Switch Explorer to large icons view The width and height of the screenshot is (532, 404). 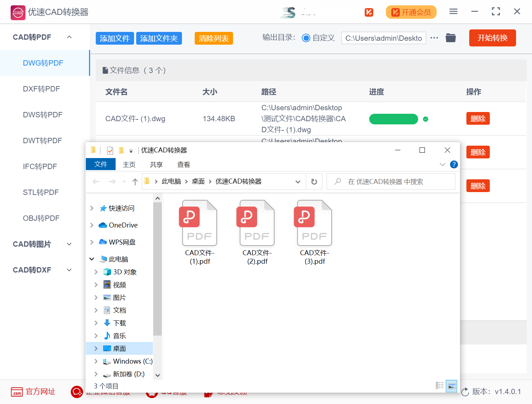(x=451, y=386)
